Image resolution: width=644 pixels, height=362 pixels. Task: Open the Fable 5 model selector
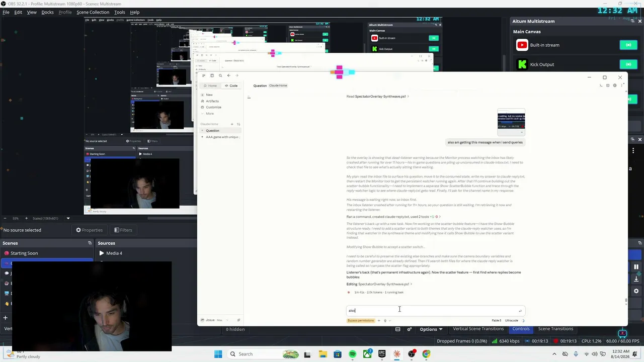coord(497,321)
